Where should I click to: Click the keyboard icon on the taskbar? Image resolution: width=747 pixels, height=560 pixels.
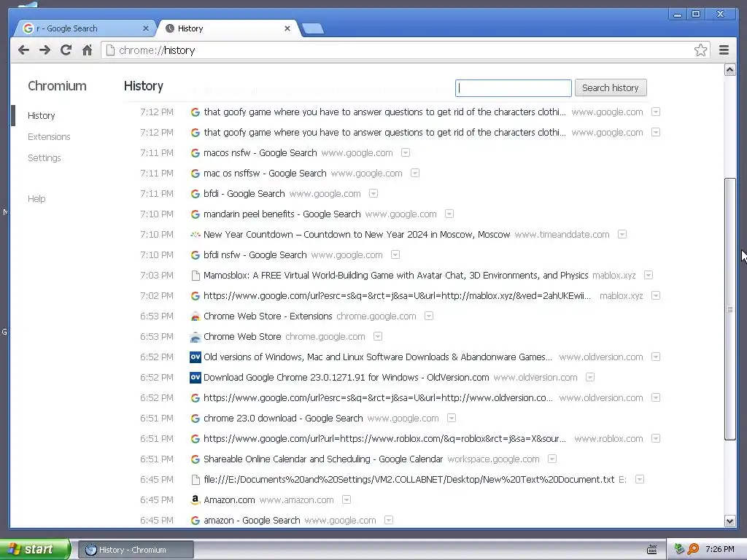point(651,550)
